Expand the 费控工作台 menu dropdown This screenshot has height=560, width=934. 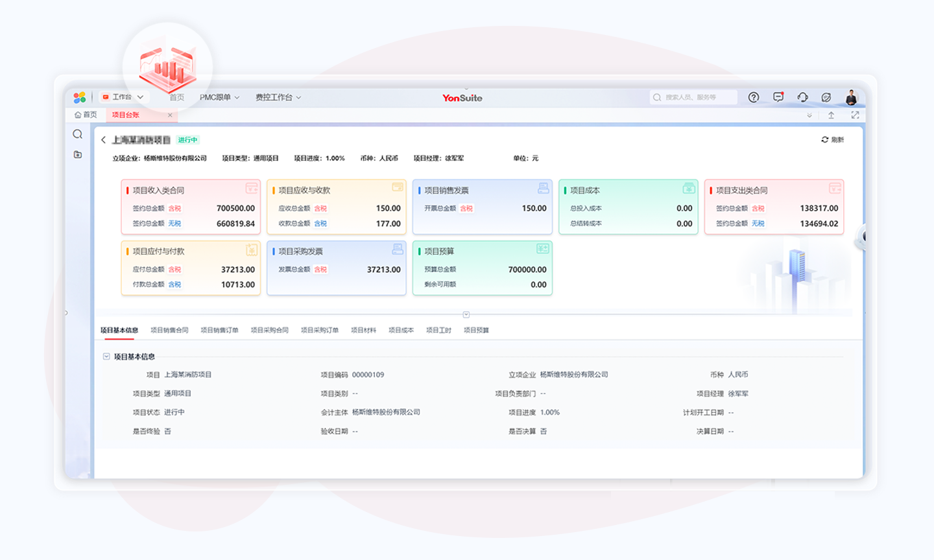coord(278,97)
